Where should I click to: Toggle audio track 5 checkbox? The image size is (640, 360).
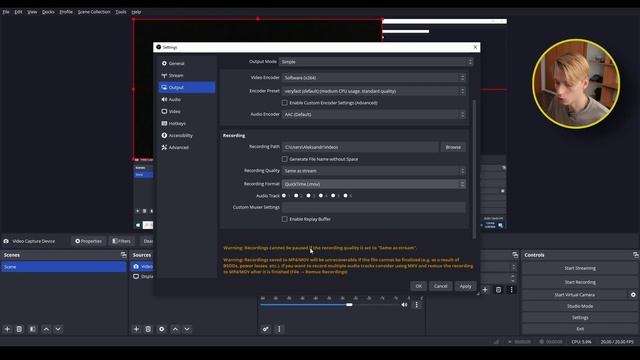333,196
